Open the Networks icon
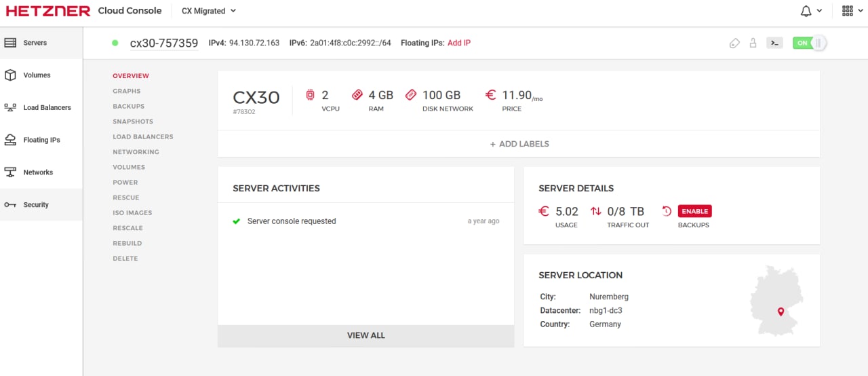 point(10,172)
